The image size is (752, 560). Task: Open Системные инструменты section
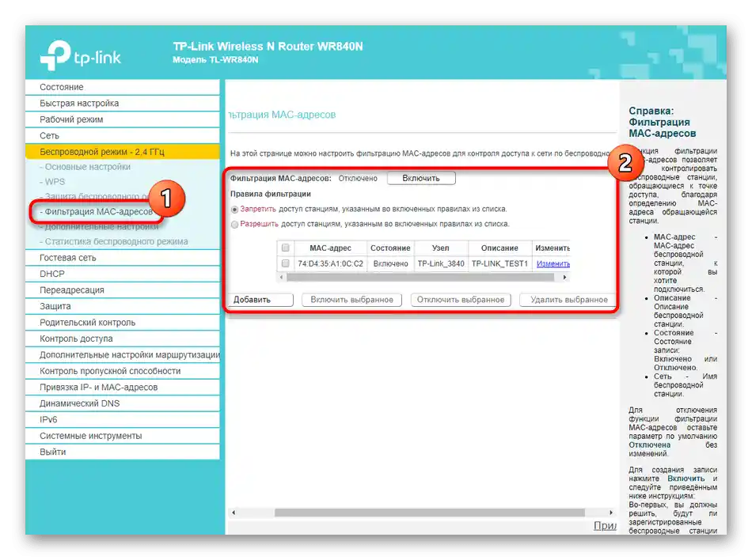(x=122, y=437)
